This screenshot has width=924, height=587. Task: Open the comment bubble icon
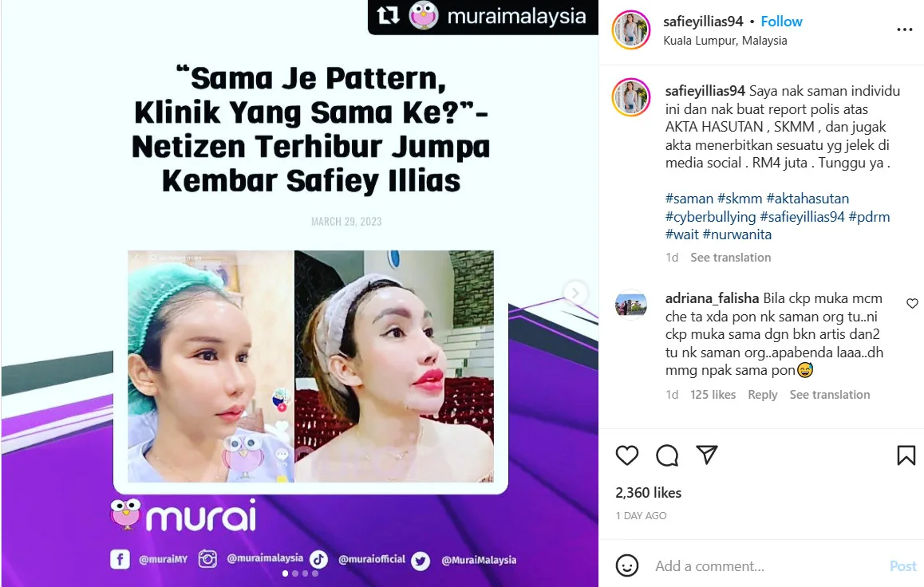(x=667, y=455)
